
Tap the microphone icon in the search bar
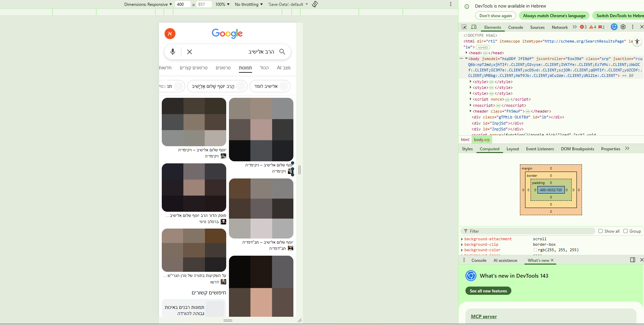(173, 51)
